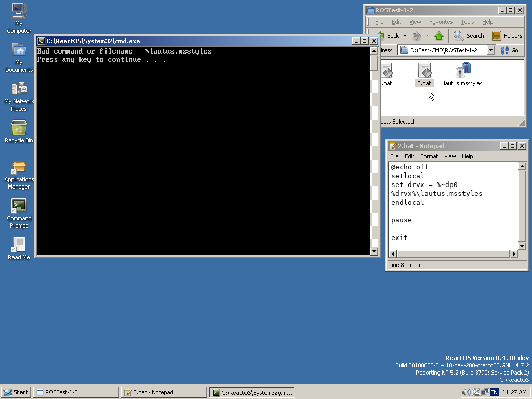Viewport: 532px width, 399px height.
Task: Click the green Up folder arrow
Action: tap(439, 36)
